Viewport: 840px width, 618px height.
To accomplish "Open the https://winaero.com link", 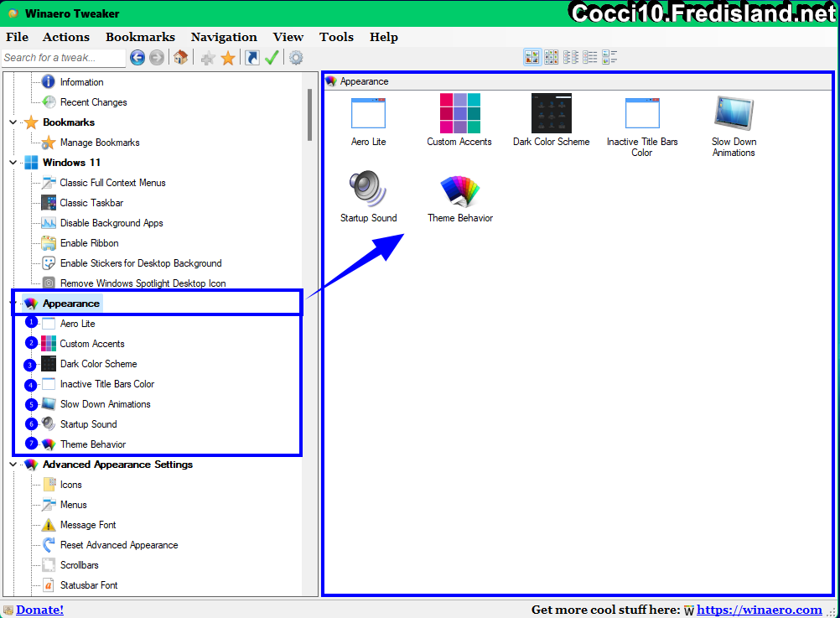I will click(x=760, y=610).
